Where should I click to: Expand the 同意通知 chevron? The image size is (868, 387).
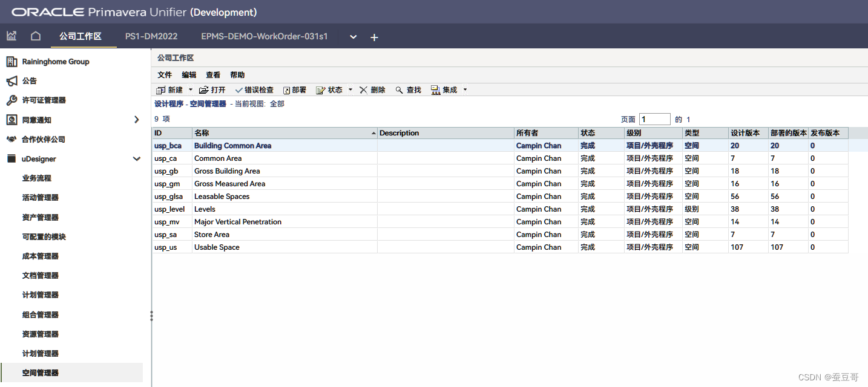(x=136, y=120)
